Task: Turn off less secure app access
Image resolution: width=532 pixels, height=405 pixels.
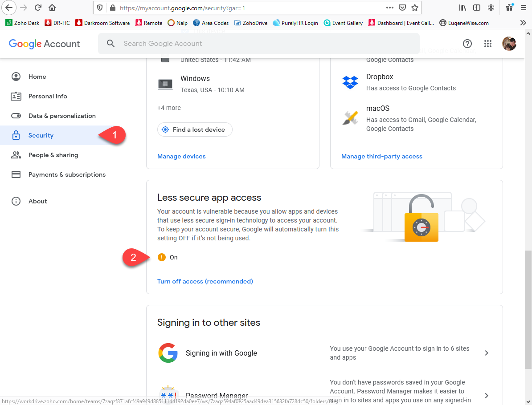Action: (x=205, y=281)
